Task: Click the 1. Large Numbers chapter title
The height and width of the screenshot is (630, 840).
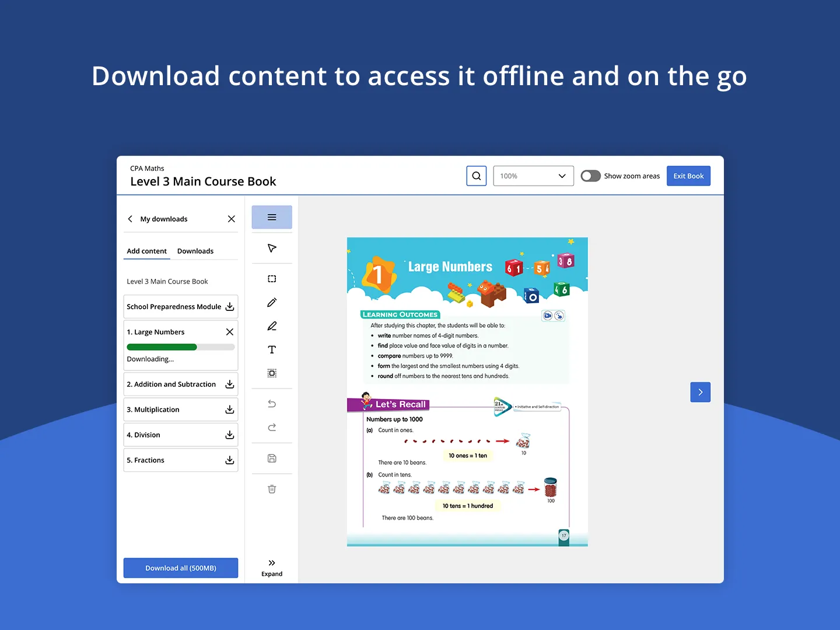Action: coord(156,332)
